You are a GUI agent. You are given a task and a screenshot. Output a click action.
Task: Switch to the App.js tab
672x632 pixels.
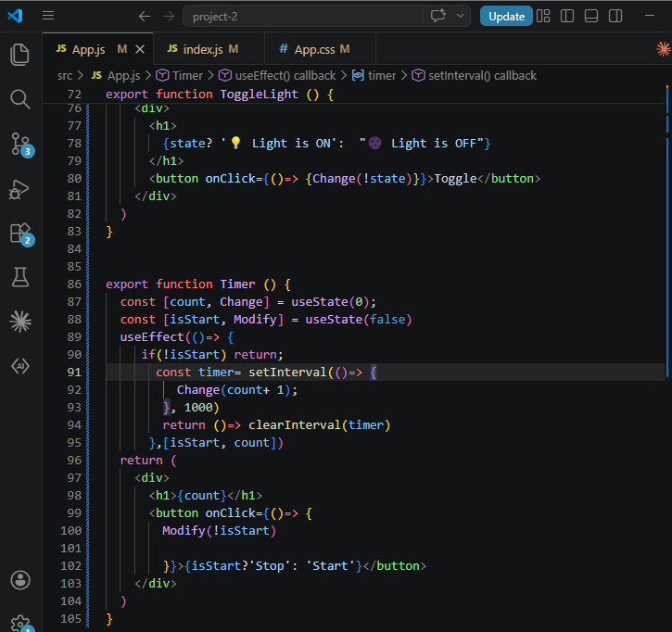coord(89,49)
